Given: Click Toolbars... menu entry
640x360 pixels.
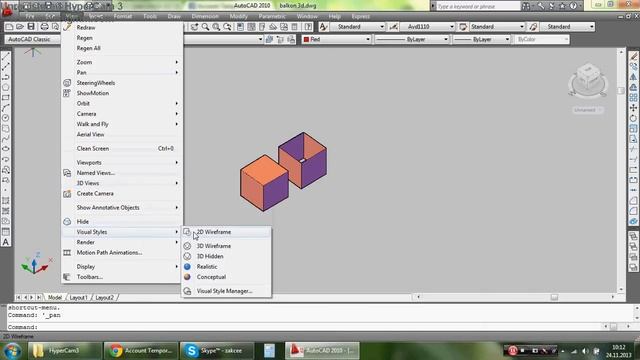Looking at the screenshot, I should 122,277.
